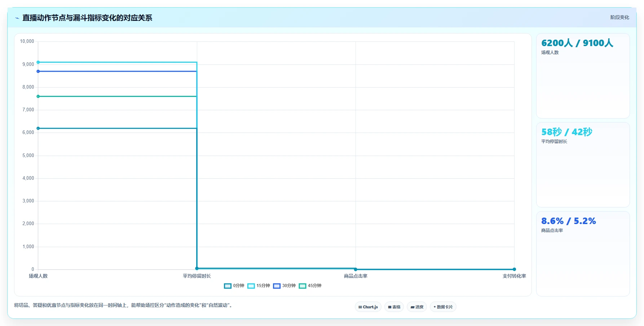
Task: Click the 平均停留时长 x-axis label
Action: [197, 276]
